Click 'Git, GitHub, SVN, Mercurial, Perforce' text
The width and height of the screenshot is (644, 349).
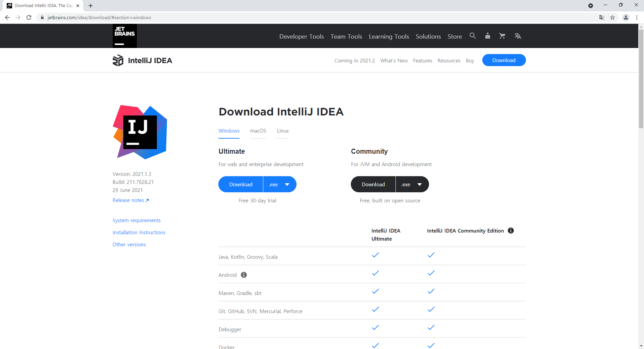tap(260, 311)
